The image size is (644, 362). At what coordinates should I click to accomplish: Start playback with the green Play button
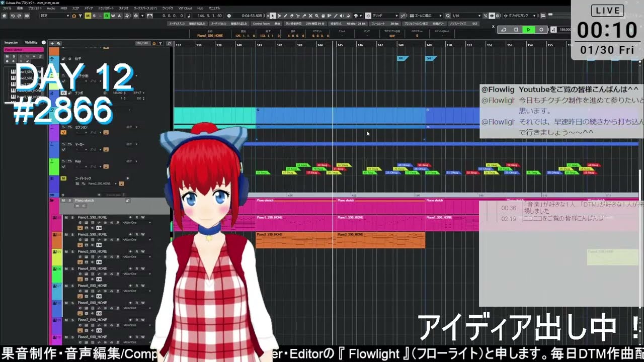529,30
